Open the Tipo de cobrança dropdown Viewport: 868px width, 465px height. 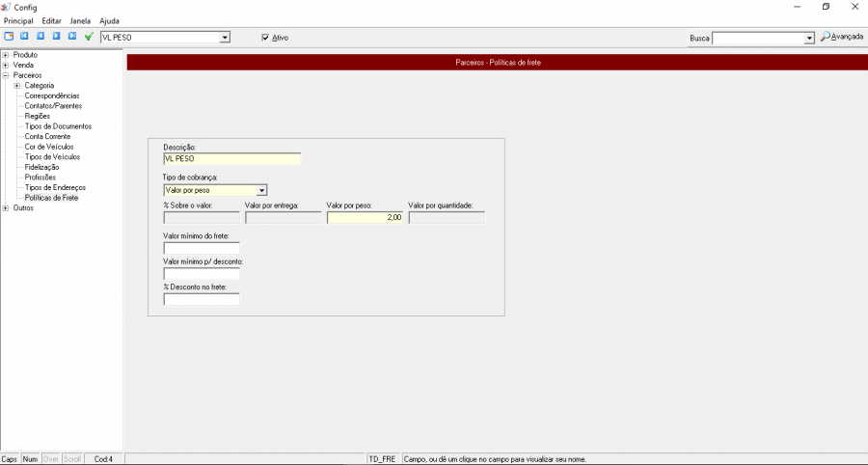tap(261, 190)
